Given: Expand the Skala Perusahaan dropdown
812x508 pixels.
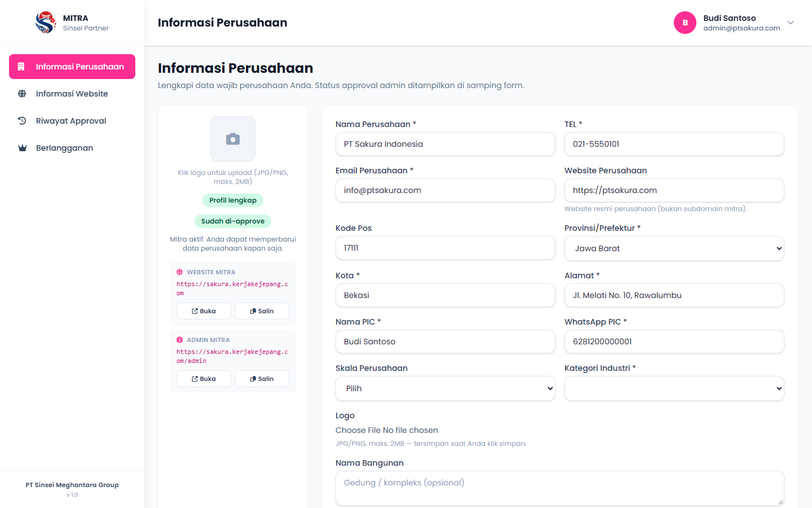Looking at the screenshot, I should pyautogui.click(x=445, y=388).
